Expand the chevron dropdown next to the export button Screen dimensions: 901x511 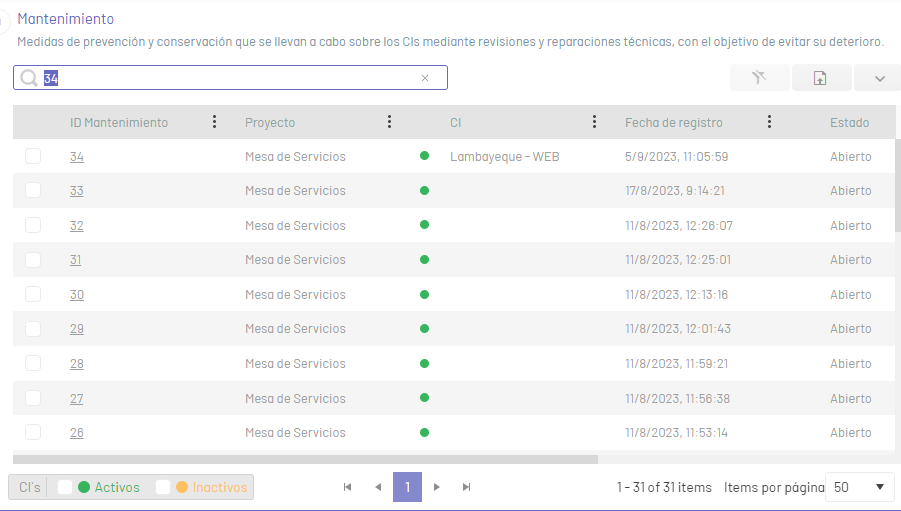(x=879, y=78)
